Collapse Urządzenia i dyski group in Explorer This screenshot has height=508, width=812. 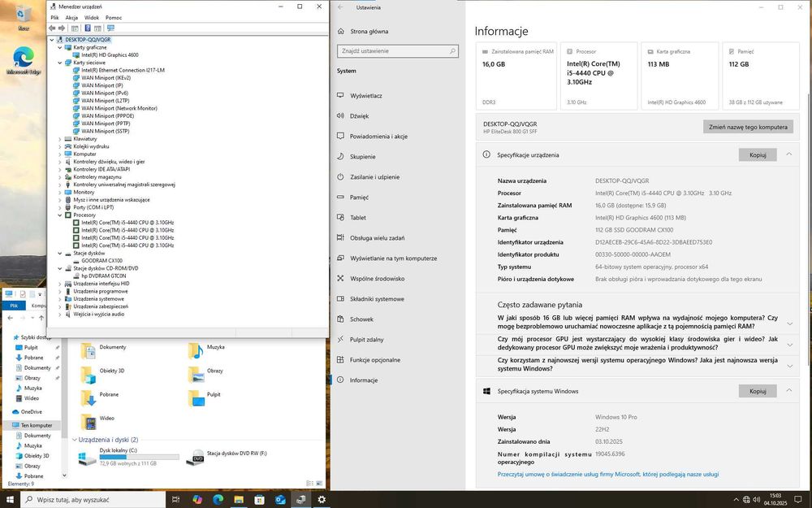(75, 440)
